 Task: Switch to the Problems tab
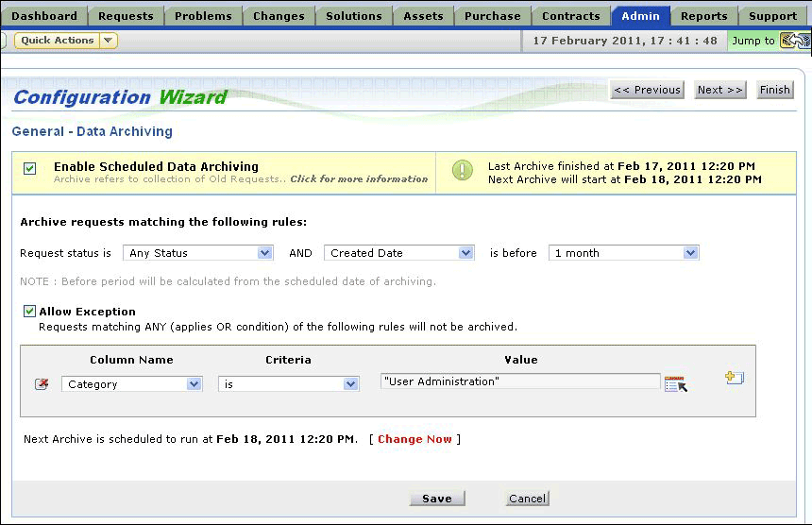point(203,16)
